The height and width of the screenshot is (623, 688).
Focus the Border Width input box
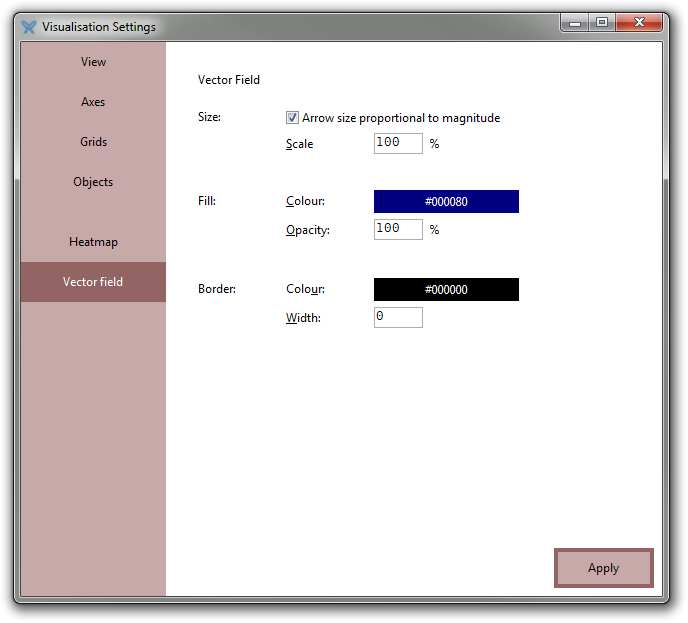click(x=398, y=317)
